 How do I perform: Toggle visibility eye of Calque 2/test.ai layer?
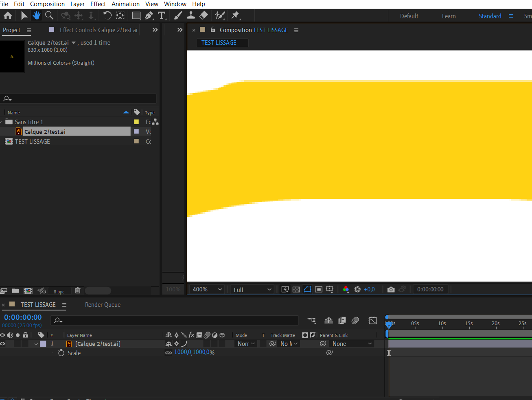[3, 344]
